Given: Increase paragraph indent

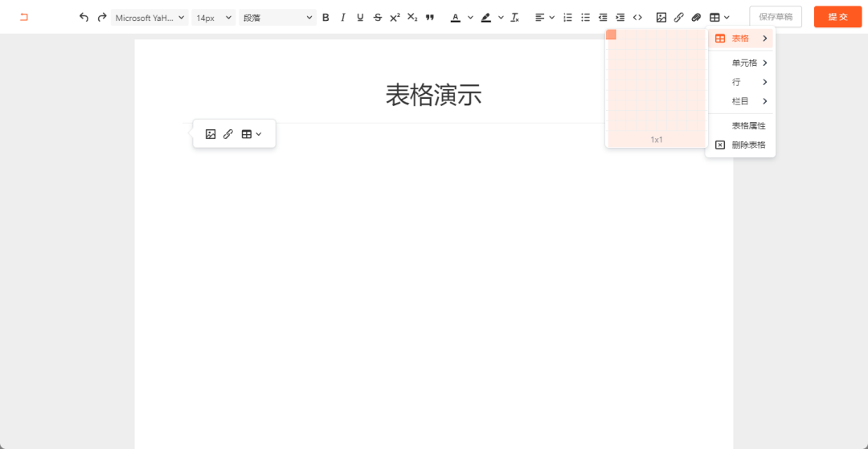Looking at the screenshot, I should click(x=620, y=17).
